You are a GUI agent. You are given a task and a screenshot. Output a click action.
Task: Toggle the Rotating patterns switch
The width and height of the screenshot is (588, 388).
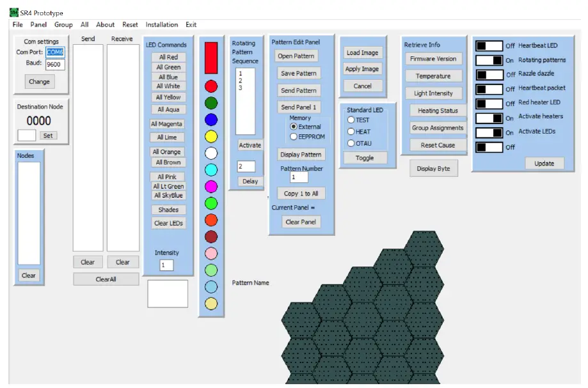point(489,59)
